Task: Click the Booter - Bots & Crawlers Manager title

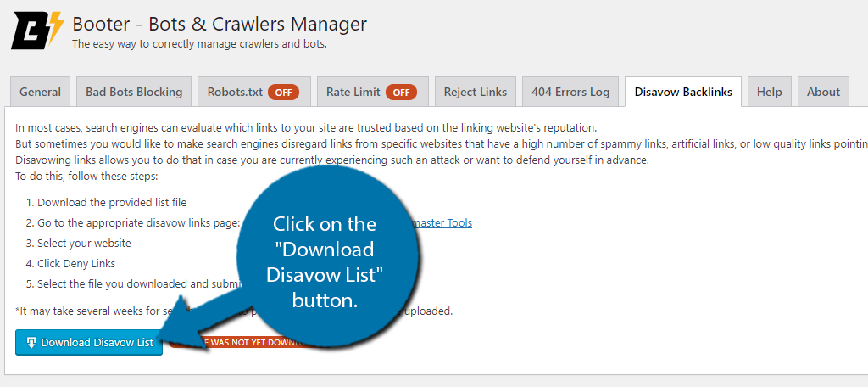Action: (220, 24)
